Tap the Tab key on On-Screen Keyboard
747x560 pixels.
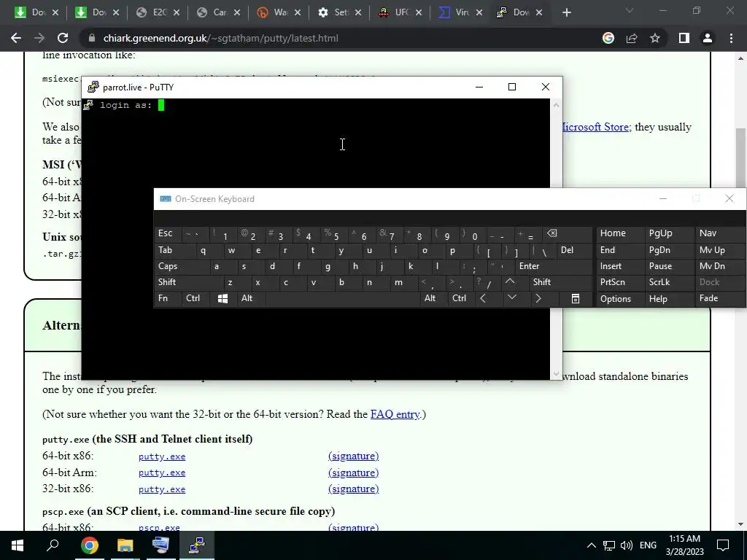(174, 251)
